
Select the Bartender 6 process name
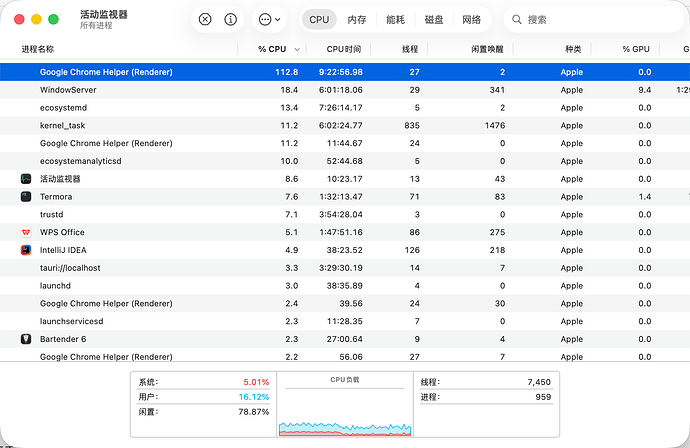(x=63, y=339)
